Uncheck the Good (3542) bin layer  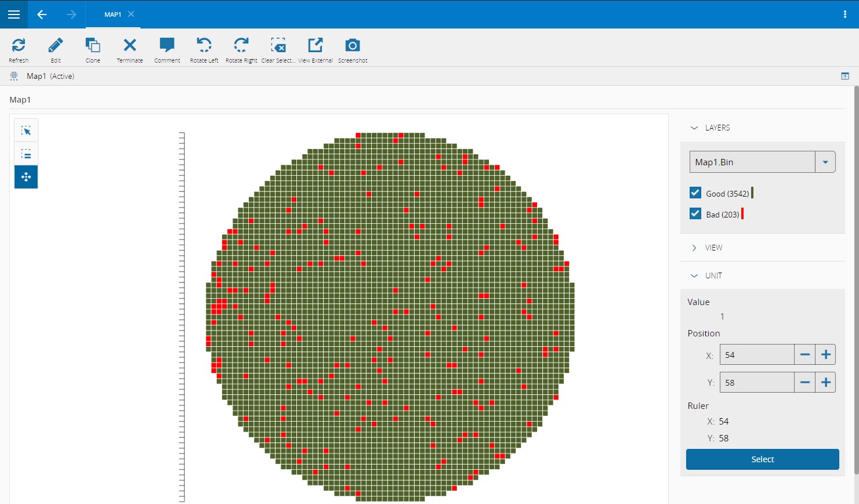pyautogui.click(x=695, y=193)
